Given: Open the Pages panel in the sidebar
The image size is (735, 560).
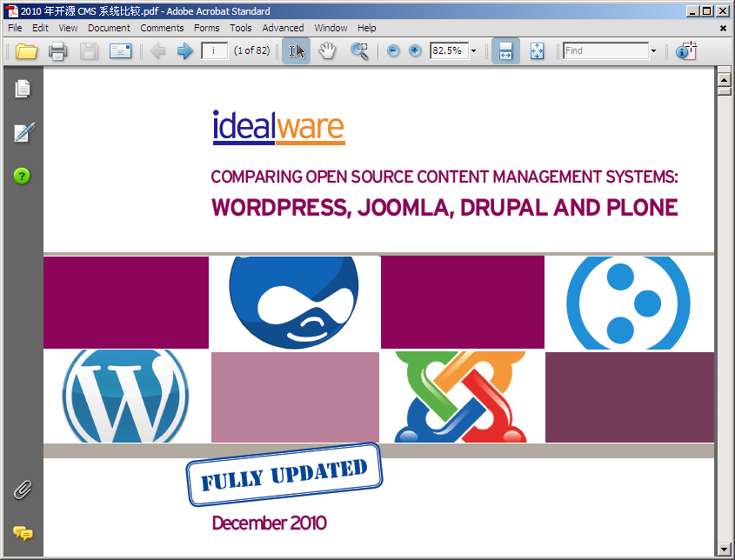Looking at the screenshot, I should [x=23, y=89].
